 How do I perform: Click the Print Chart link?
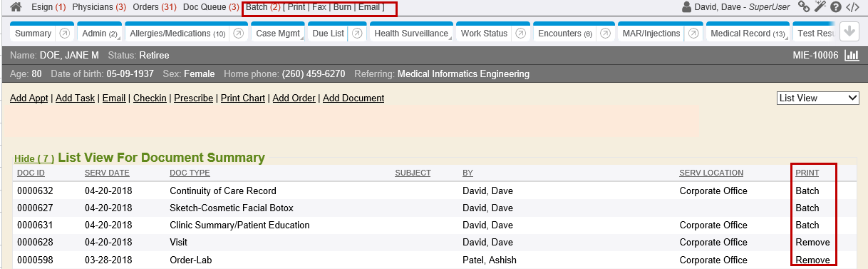(243, 98)
